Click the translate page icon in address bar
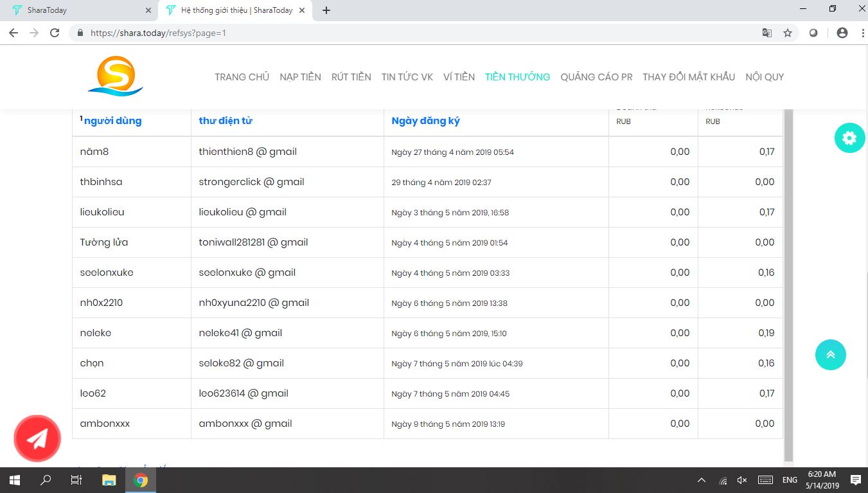The image size is (868, 493). [x=766, y=33]
